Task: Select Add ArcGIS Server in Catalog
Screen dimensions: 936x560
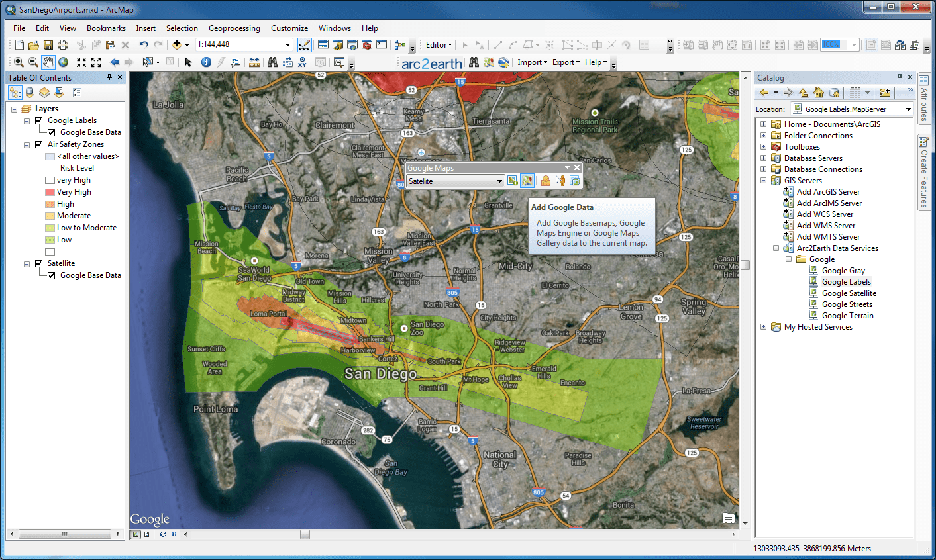Action: coord(828,192)
